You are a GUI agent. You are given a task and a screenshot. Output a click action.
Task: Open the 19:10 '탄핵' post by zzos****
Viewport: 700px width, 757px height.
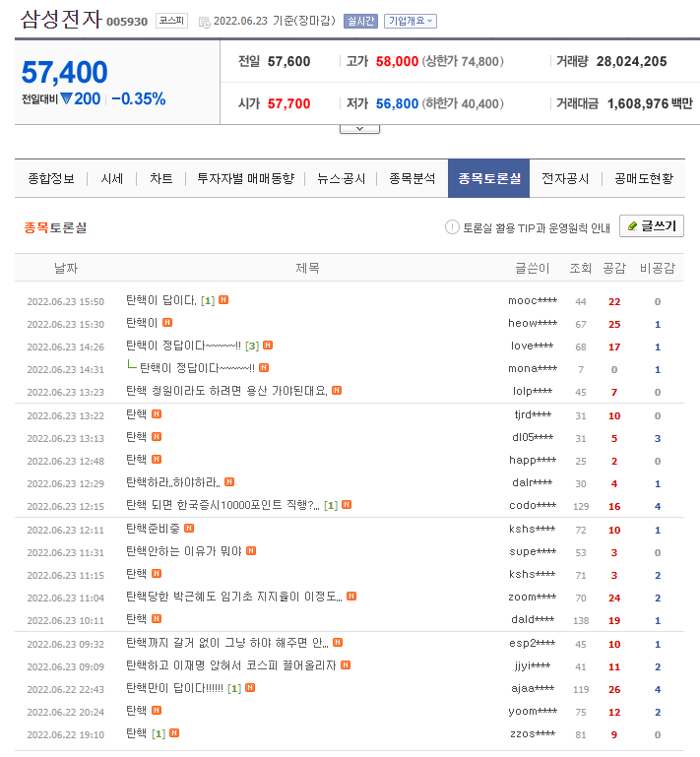136,733
